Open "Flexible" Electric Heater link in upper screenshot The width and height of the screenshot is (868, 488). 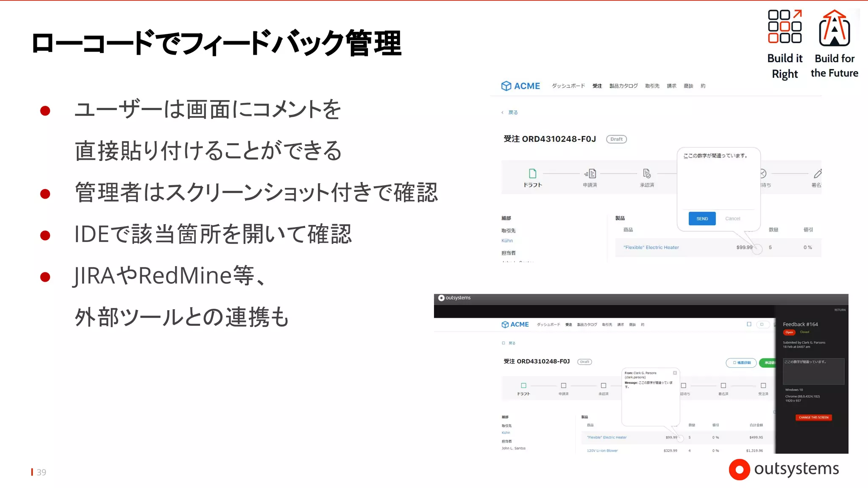651,247
